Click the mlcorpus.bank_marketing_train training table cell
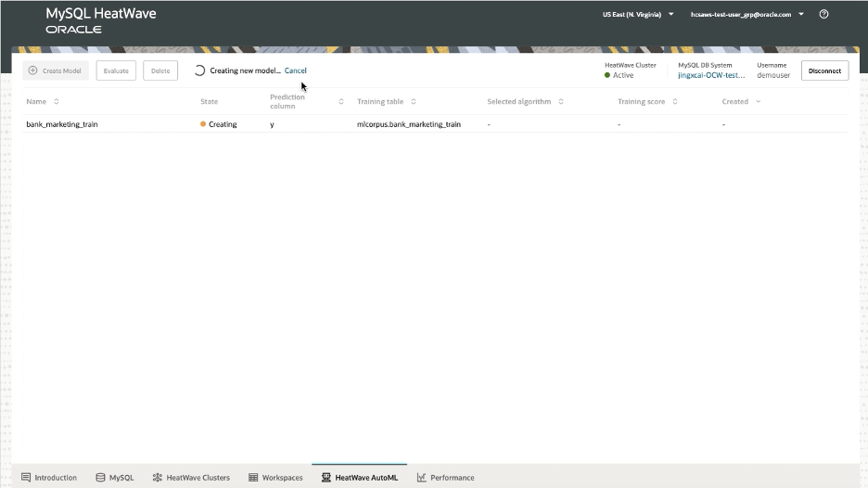868x488 pixels. pos(409,124)
